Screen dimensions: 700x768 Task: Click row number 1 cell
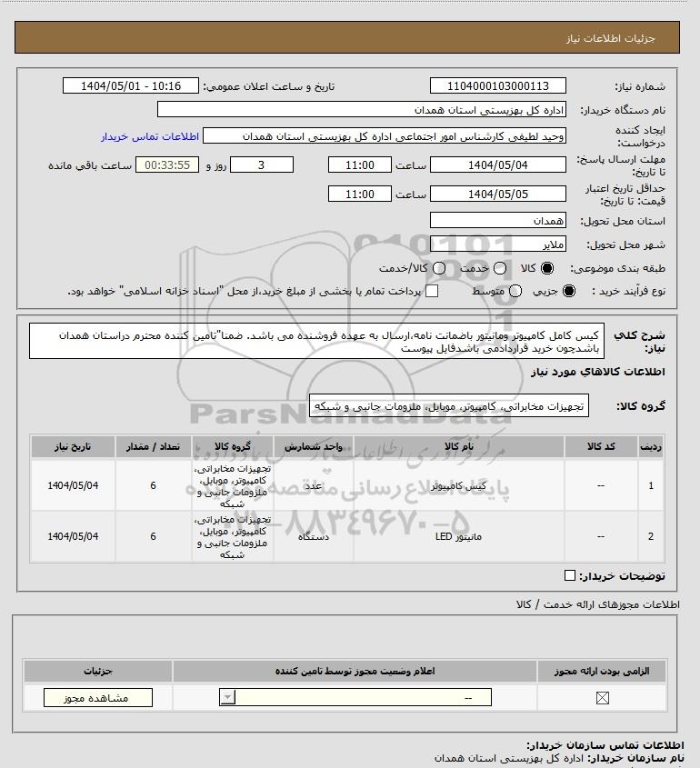(x=651, y=485)
